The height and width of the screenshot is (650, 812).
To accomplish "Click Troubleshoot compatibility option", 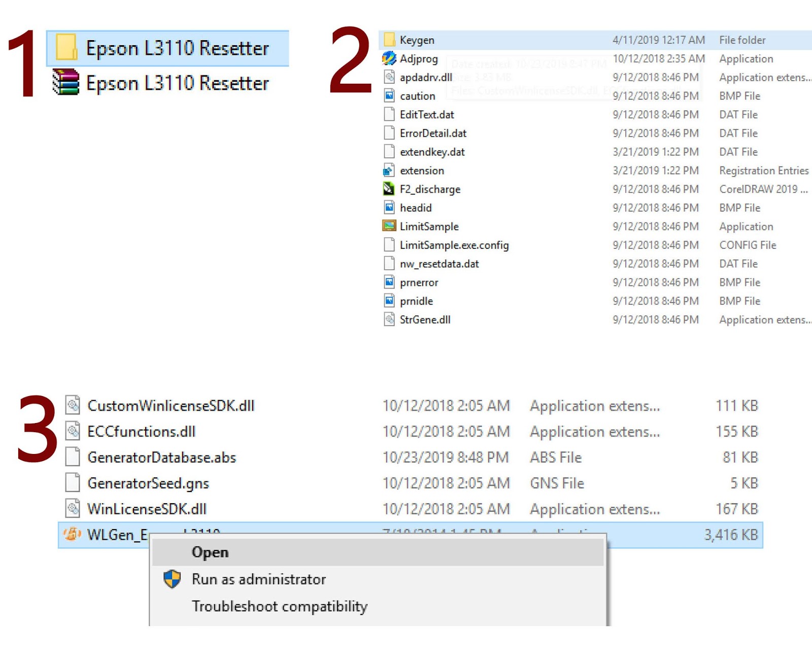I will [279, 606].
